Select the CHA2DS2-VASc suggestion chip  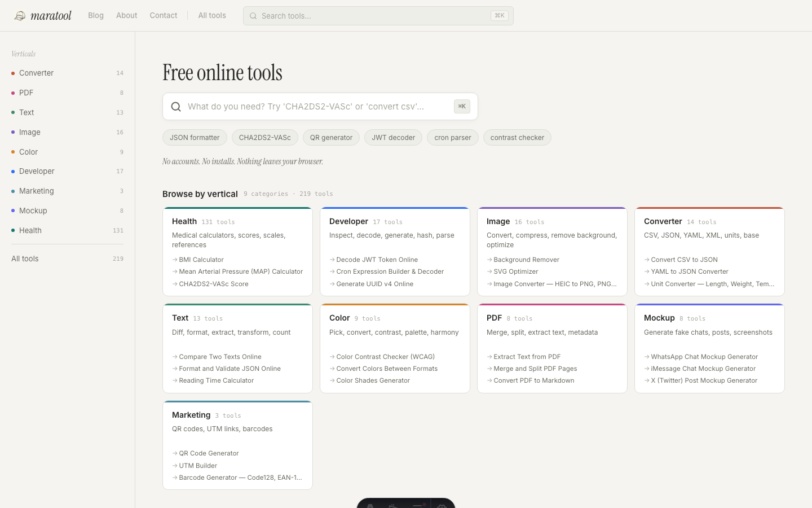coord(265,138)
